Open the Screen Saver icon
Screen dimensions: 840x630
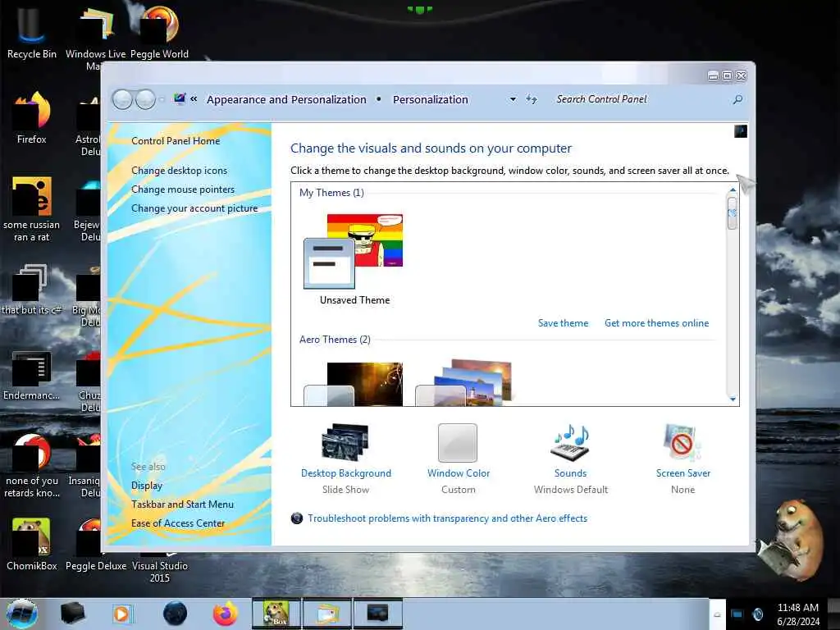682,442
